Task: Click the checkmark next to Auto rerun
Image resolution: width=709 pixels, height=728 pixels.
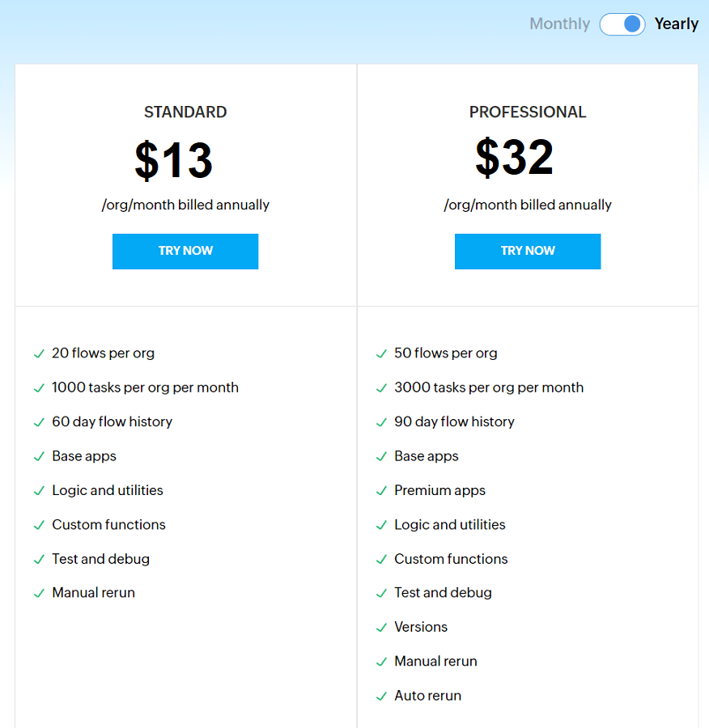Action: pyautogui.click(x=380, y=695)
